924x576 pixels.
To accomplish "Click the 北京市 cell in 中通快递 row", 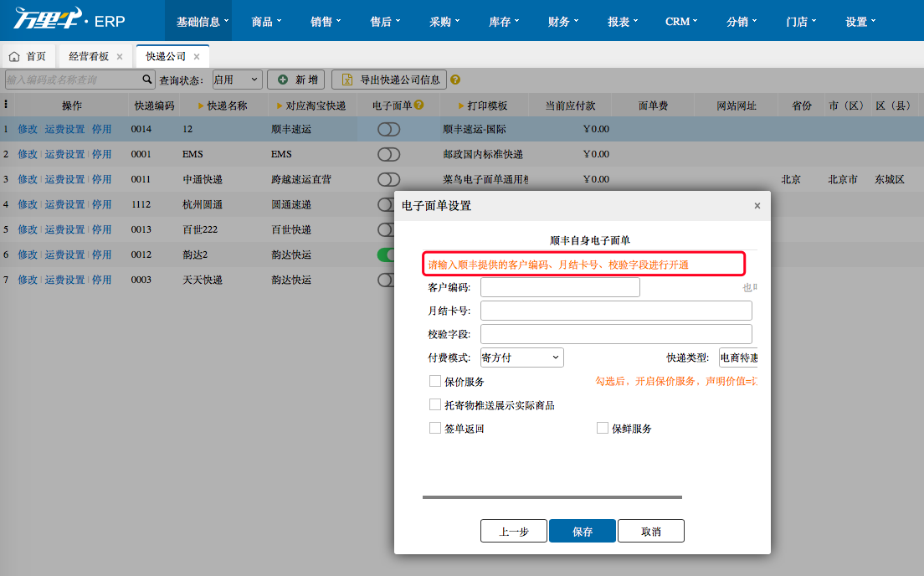I will click(843, 179).
